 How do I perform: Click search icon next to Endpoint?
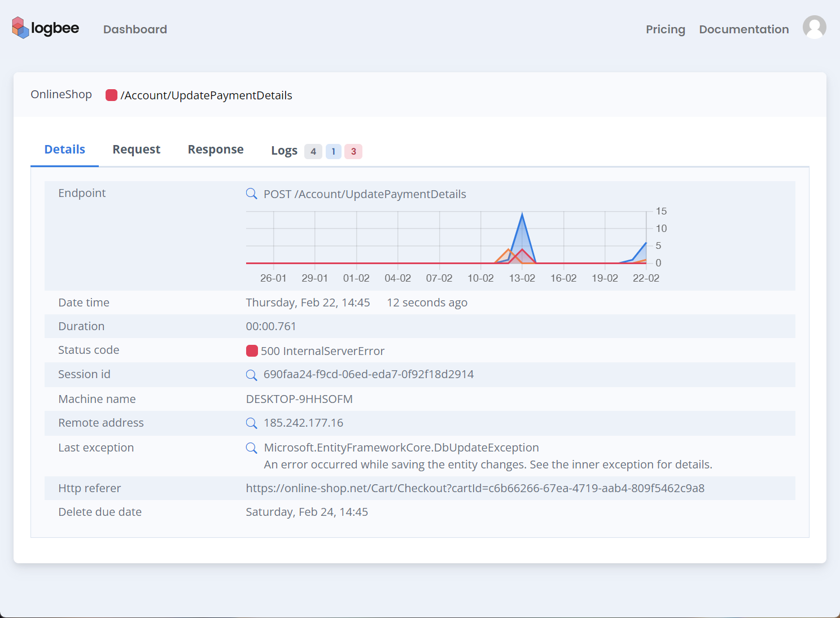point(252,194)
